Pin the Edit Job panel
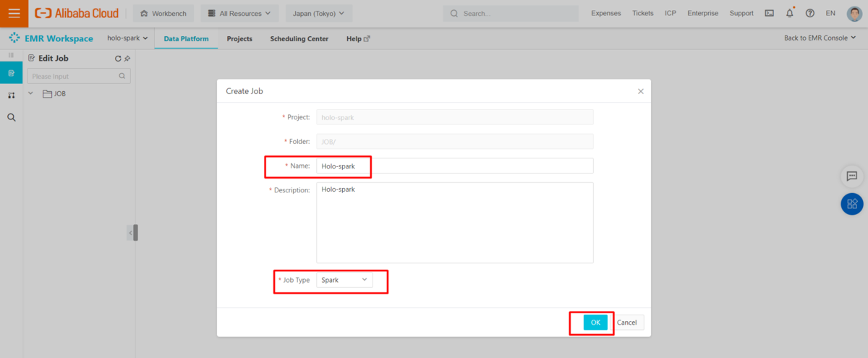Screen dimensions: 868x358 [x=127, y=59]
